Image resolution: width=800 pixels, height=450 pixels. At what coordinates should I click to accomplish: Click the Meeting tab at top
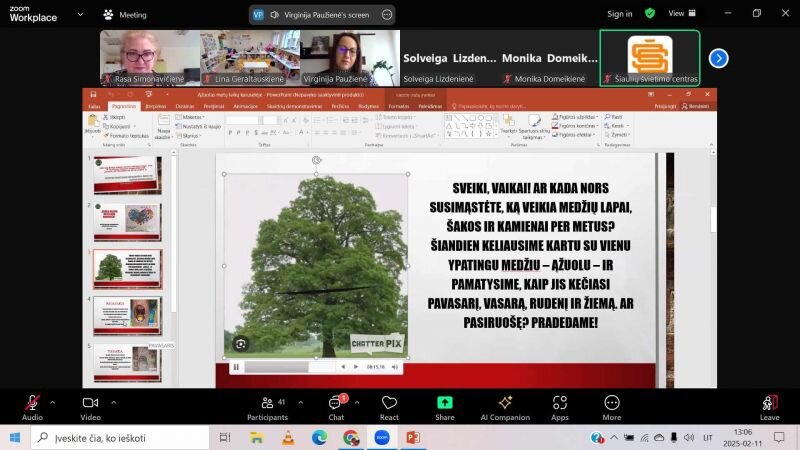click(x=124, y=15)
